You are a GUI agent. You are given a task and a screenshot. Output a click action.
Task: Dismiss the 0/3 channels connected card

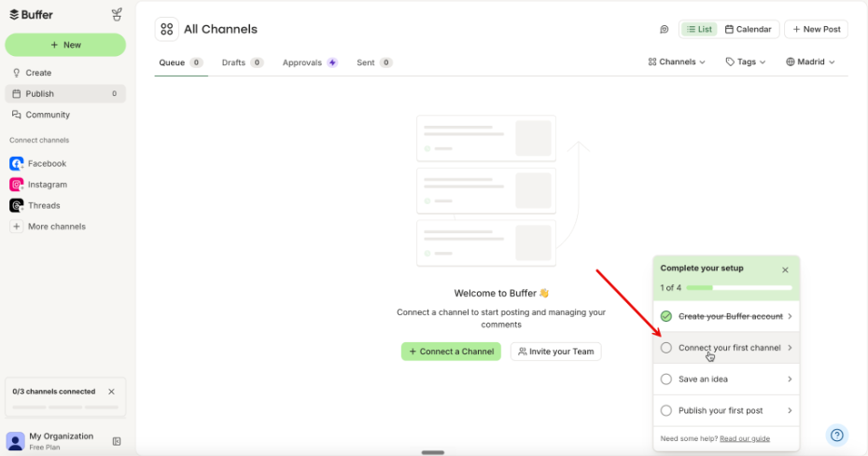pyautogui.click(x=111, y=392)
